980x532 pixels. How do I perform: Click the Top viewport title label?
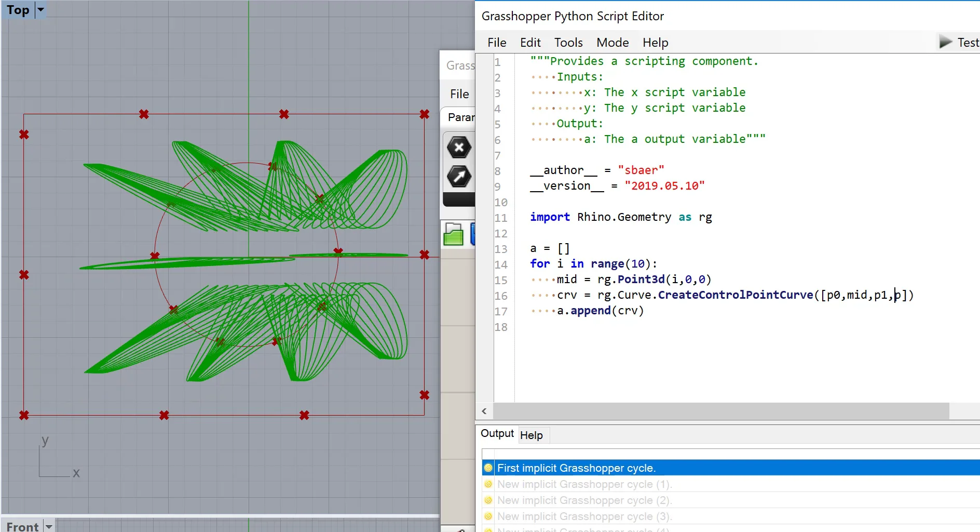pos(18,10)
